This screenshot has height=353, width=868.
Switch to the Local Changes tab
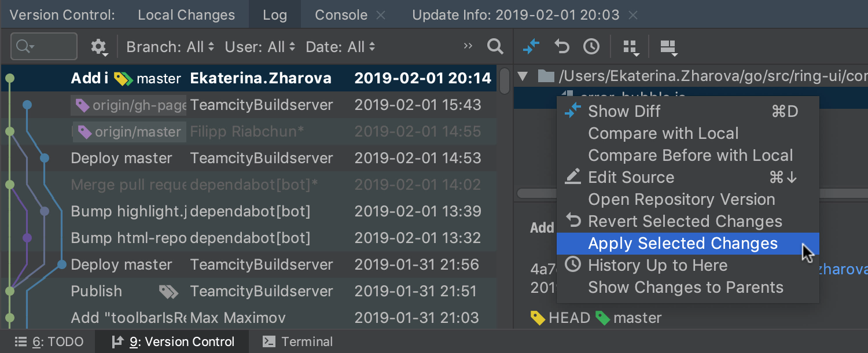click(186, 15)
